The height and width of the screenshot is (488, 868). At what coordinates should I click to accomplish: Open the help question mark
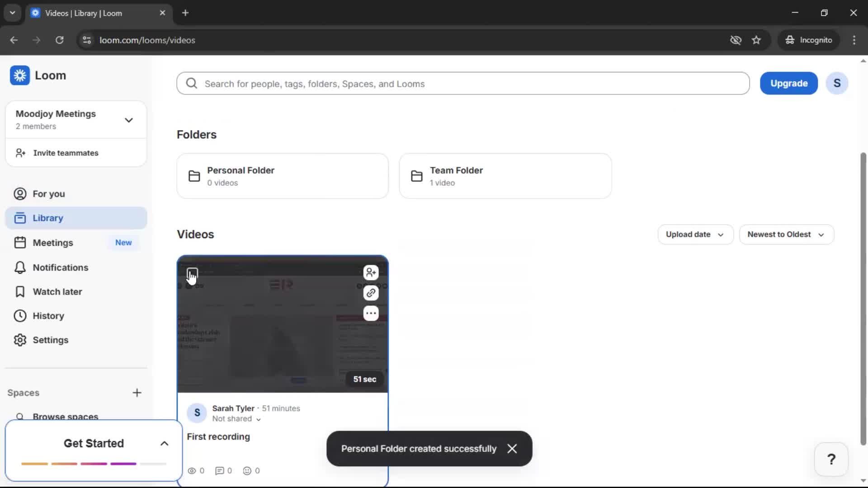pyautogui.click(x=831, y=459)
